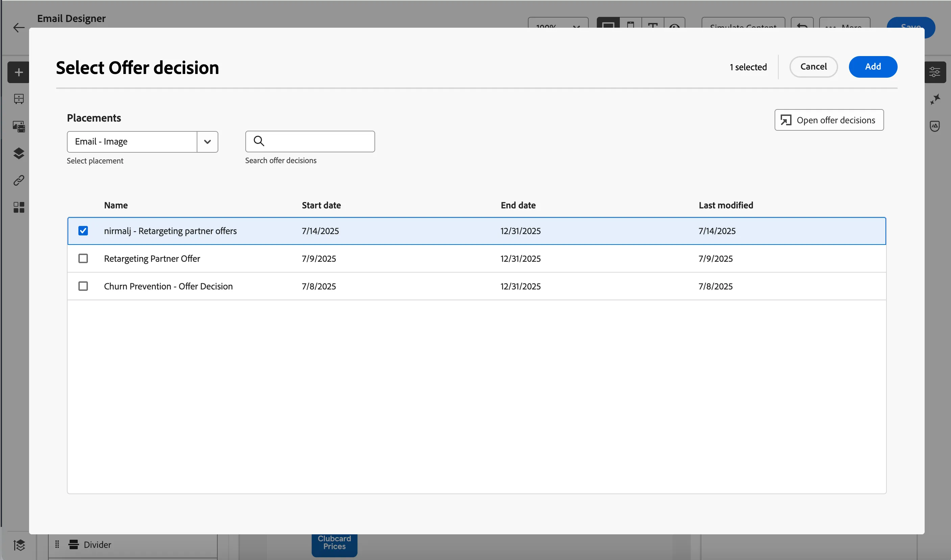Click the Divider component label
The image size is (951, 560).
coord(97,544)
